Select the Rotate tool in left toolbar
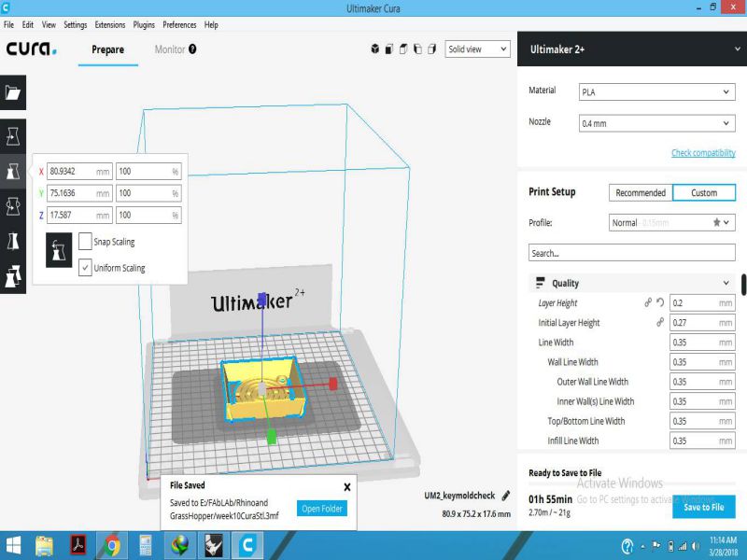This screenshot has width=747, height=560. tap(13, 206)
